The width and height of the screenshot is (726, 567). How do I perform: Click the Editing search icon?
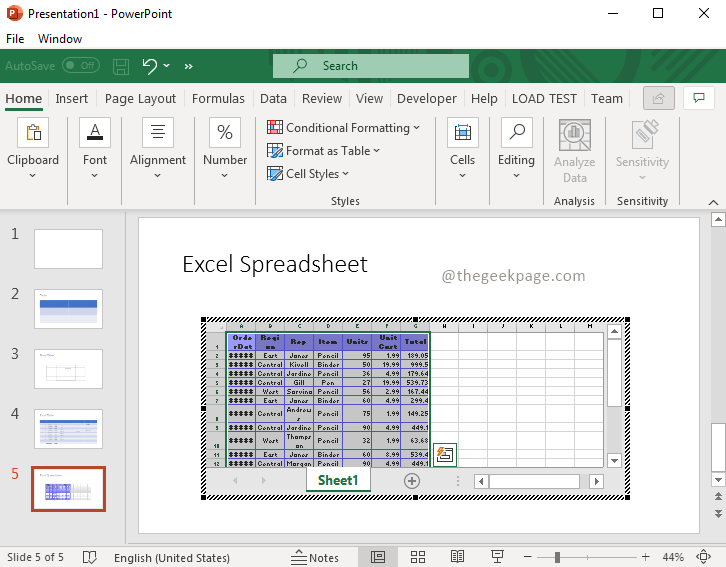coord(516,134)
